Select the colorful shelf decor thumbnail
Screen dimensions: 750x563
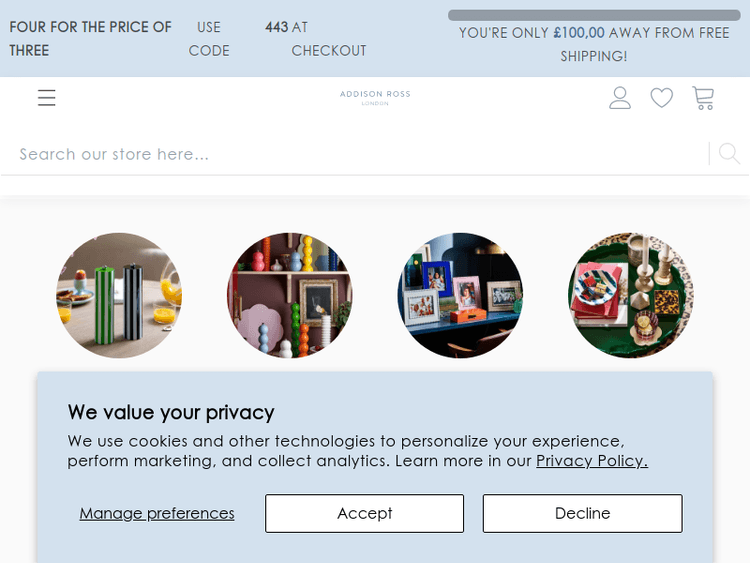[289, 295]
